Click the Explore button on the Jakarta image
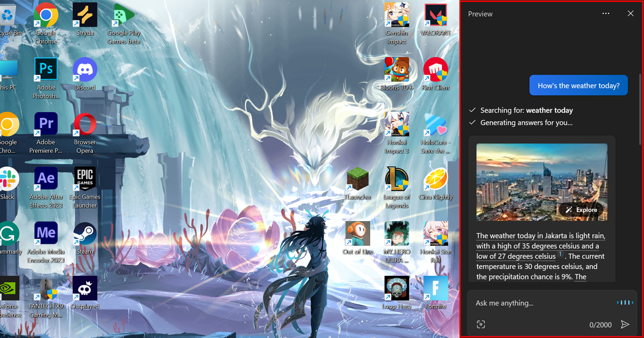 [x=581, y=210]
